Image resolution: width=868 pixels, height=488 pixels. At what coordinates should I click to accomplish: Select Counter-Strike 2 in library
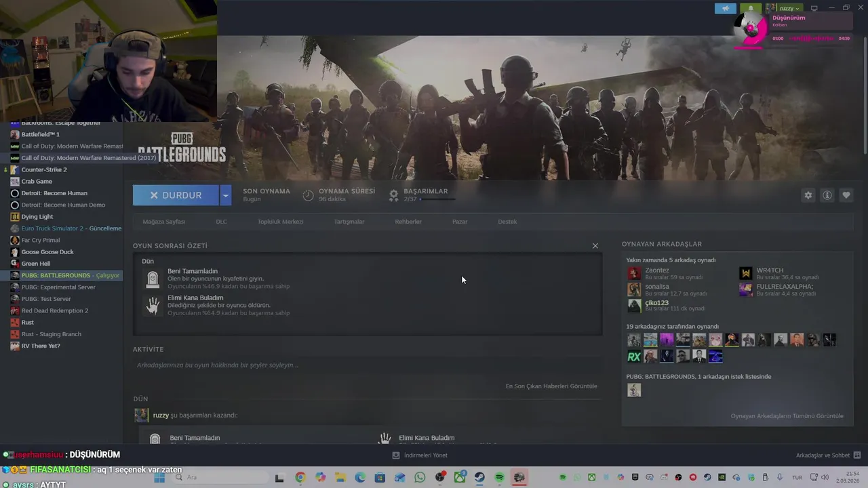tap(43, 169)
